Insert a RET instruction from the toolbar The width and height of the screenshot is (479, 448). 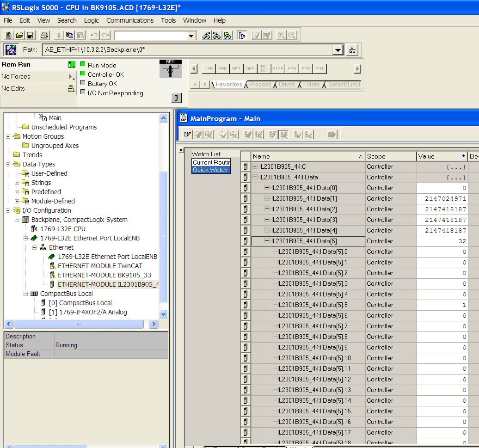tap(236, 69)
